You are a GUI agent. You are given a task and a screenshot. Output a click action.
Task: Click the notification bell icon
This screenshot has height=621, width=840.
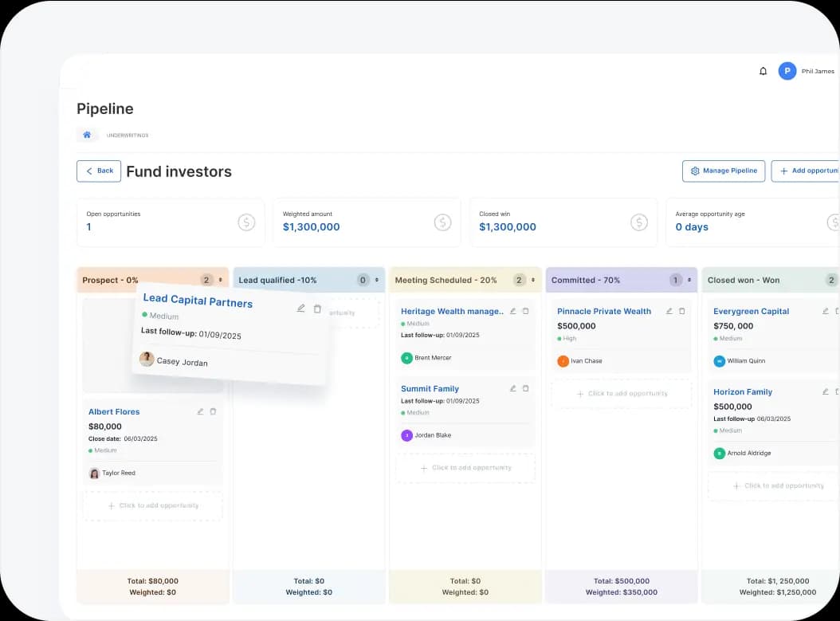(x=763, y=71)
